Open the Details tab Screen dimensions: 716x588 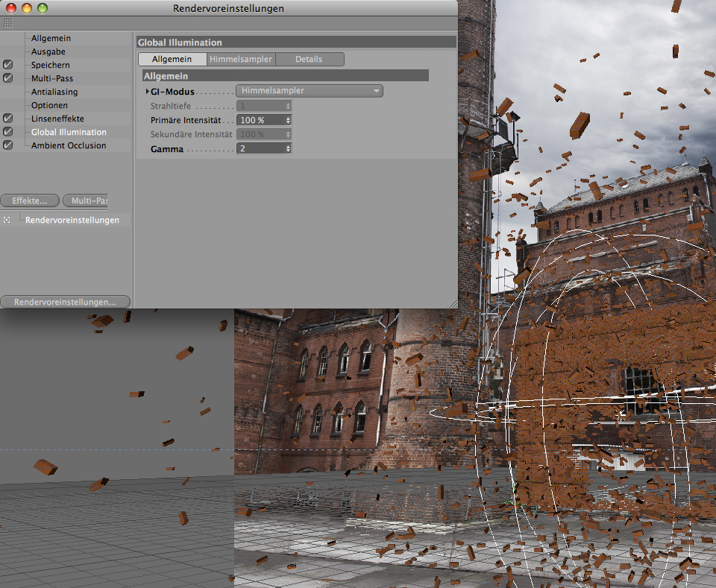(x=309, y=59)
